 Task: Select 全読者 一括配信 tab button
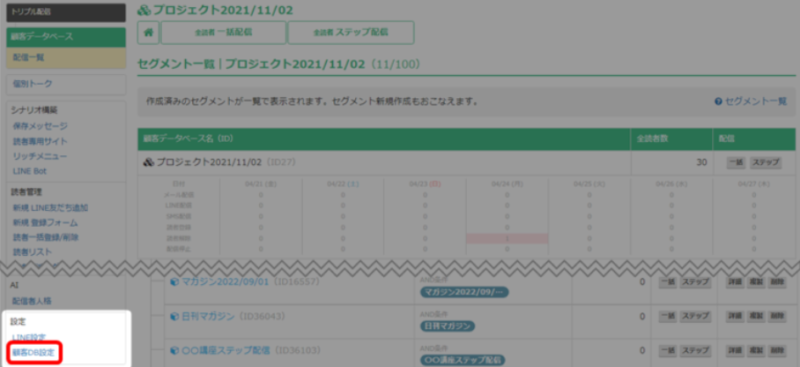click(x=223, y=33)
